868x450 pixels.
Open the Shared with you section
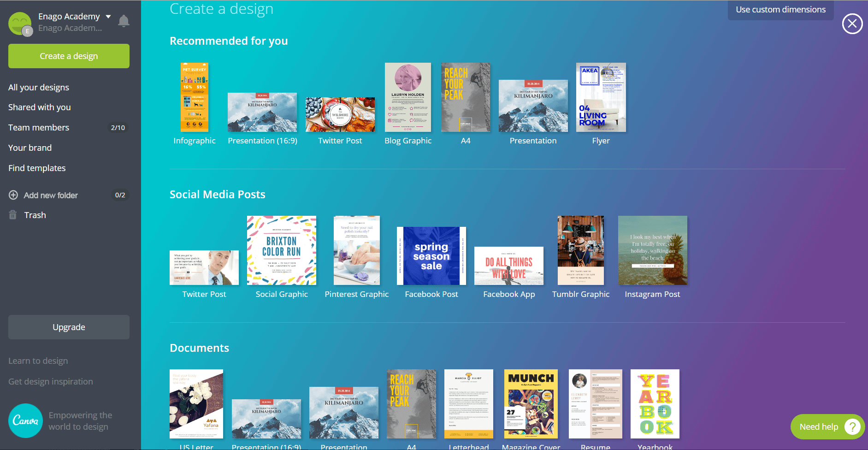pos(39,107)
